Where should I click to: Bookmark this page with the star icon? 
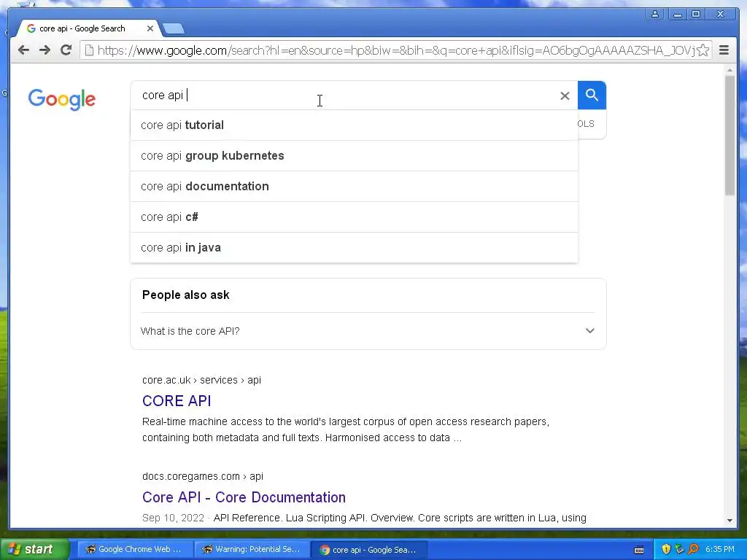click(703, 50)
